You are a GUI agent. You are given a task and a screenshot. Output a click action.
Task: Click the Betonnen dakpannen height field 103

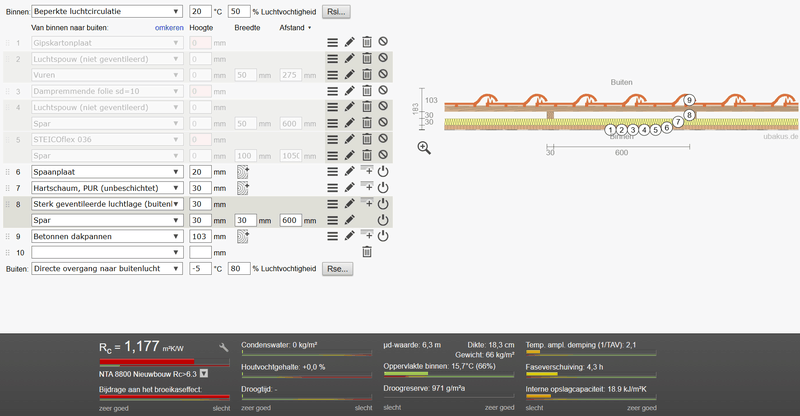click(x=200, y=236)
